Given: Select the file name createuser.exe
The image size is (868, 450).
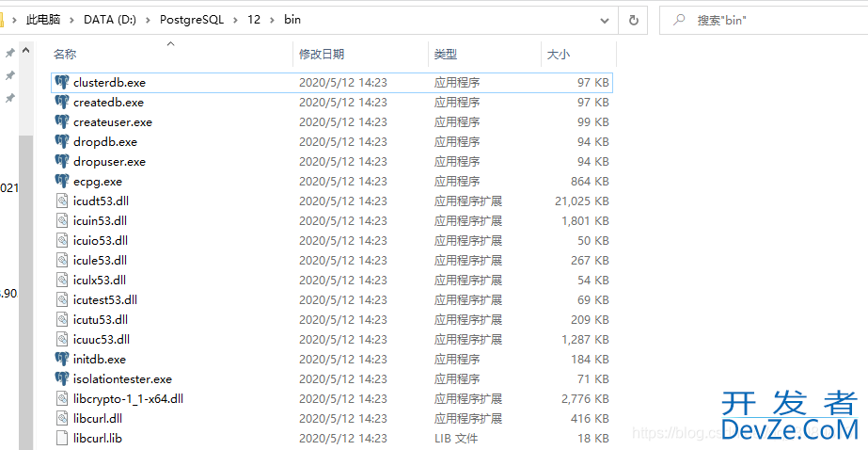Looking at the screenshot, I should (x=113, y=122).
